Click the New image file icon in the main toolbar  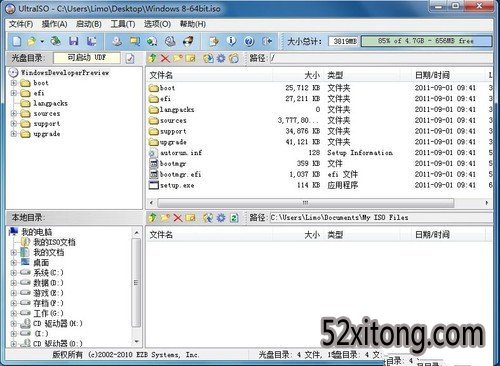17,41
